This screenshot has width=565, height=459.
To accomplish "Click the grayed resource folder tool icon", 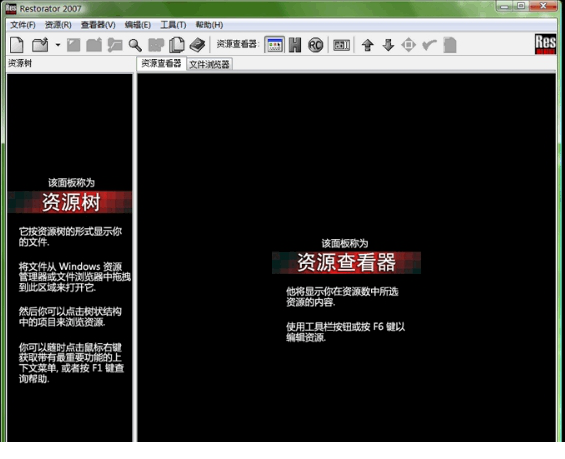I will point(115,45).
